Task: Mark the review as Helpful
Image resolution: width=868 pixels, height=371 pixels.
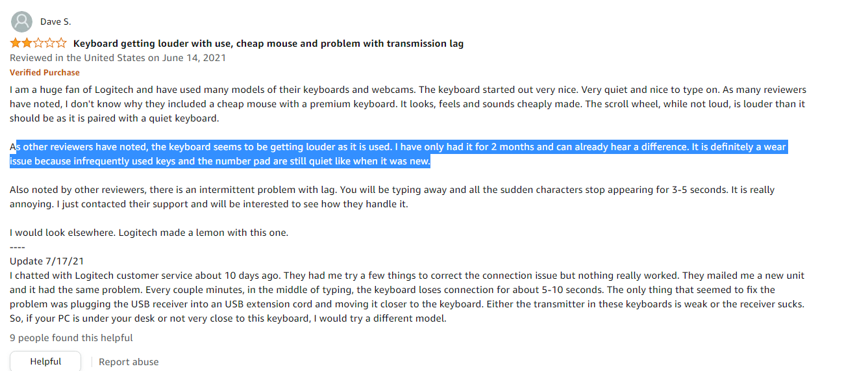Action: 45,361
